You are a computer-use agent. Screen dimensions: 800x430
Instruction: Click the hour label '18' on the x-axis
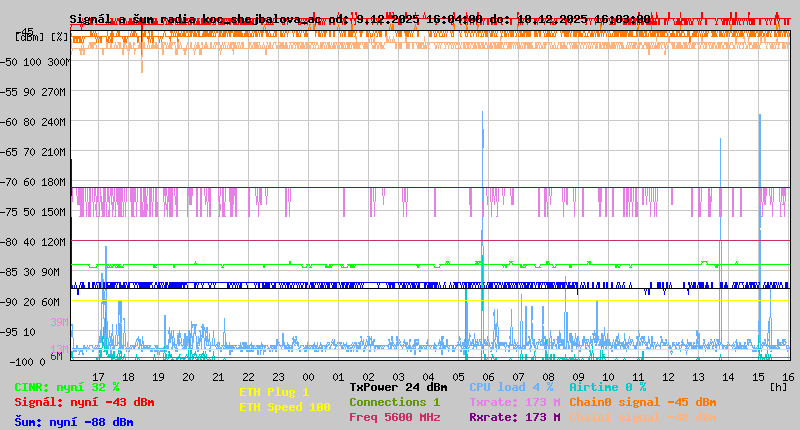(129, 377)
